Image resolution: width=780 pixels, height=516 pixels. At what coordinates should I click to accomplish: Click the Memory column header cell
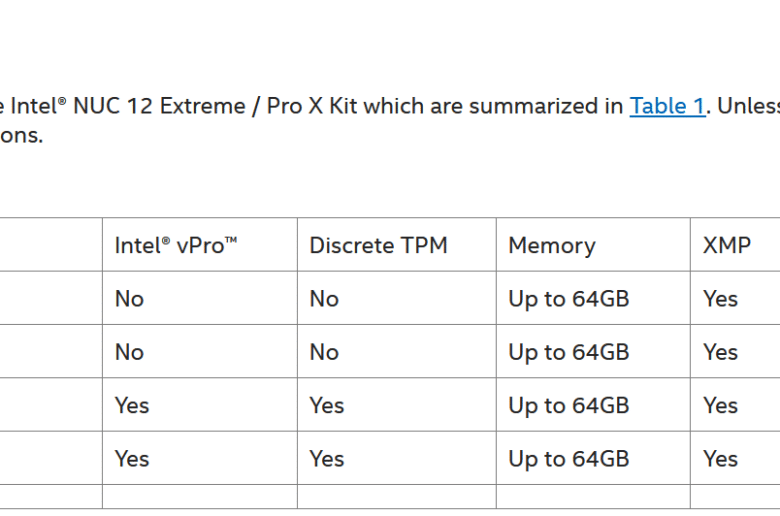(593, 244)
